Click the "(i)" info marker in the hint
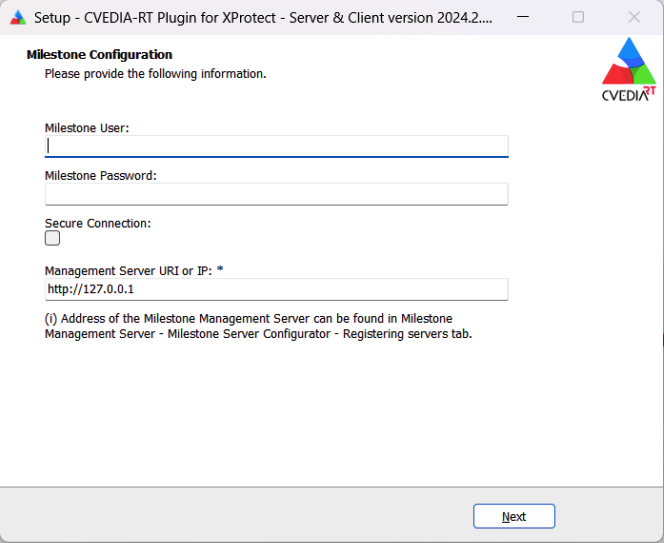Viewport: 664px width, 543px height. [x=51, y=319]
